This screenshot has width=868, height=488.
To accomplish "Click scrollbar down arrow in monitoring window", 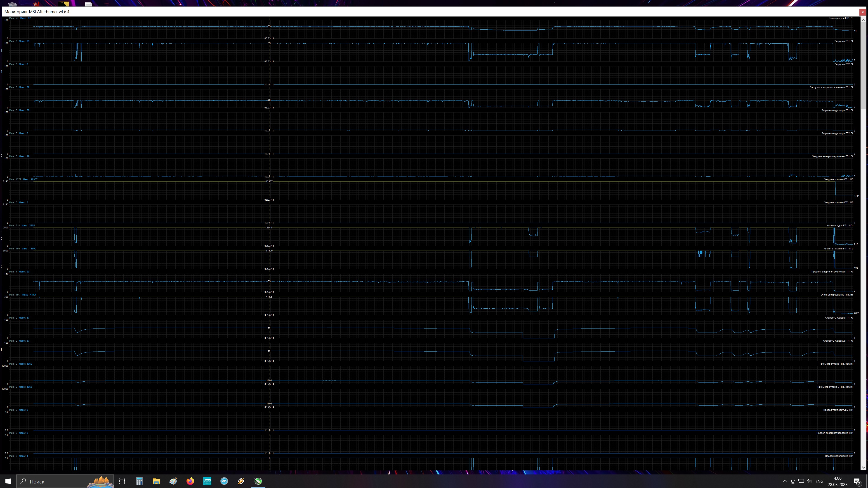I will click(863, 467).
